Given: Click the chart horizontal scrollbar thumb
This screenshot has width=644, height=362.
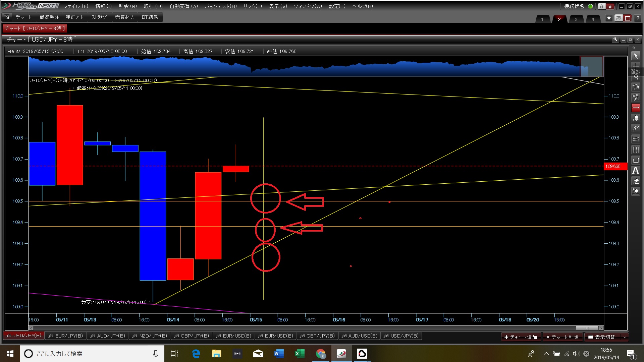Looking at the screenshot, I should [587, 328].
